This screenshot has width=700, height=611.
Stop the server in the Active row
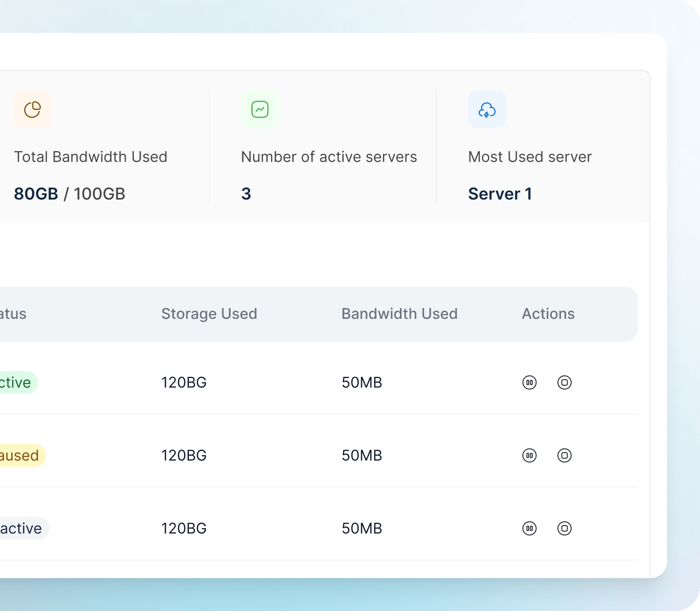point(564,383)
